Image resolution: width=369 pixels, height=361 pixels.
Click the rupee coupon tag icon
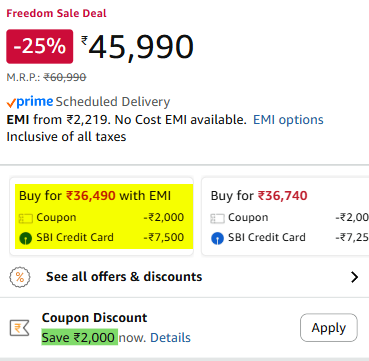tap(19, 328)
